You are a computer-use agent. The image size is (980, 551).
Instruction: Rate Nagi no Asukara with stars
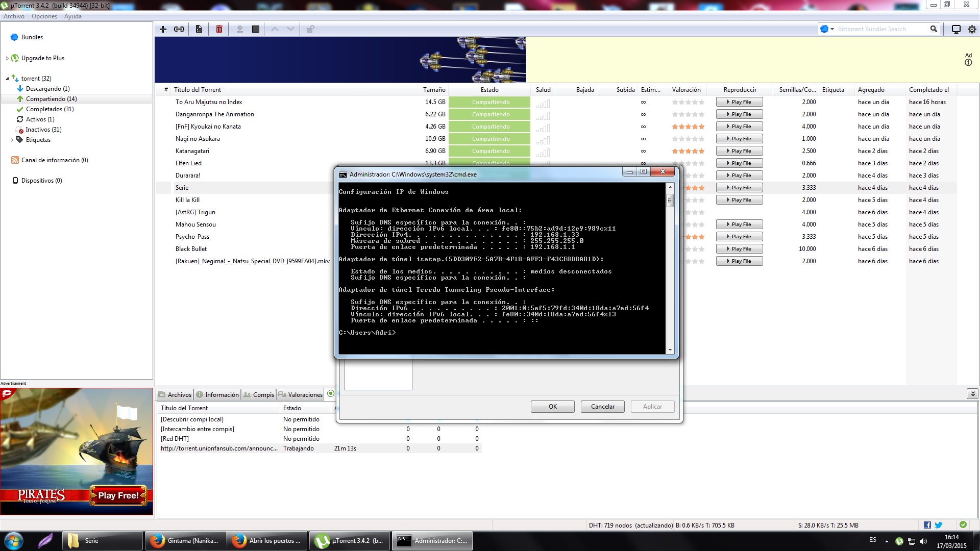pyautogui.click(x=688, y=139)
